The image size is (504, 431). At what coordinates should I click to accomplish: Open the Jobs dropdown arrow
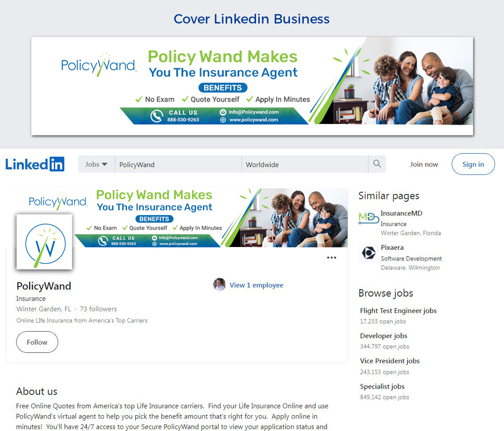click(x=104, y=164)
